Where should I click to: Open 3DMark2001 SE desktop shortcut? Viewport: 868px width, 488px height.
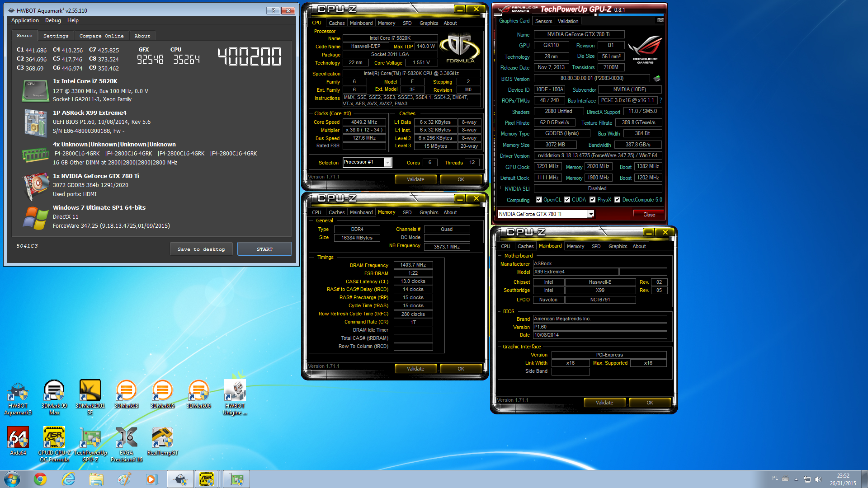(x=90, y=398)
